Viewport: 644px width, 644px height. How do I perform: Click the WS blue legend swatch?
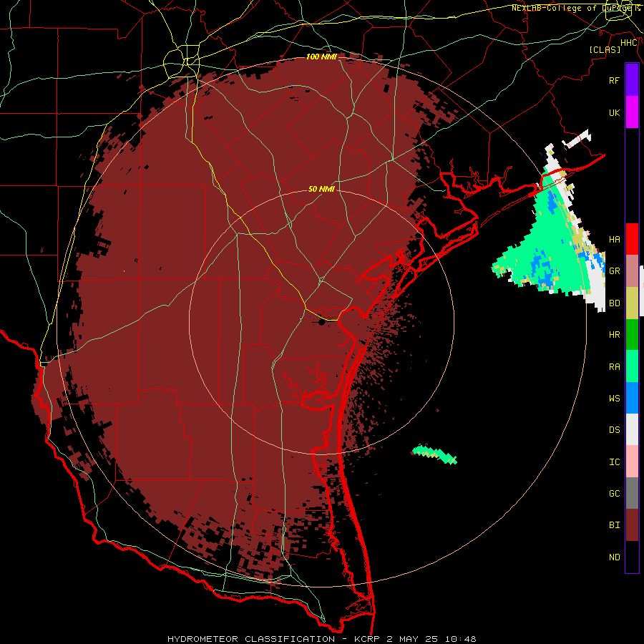[x=632, y=398]
